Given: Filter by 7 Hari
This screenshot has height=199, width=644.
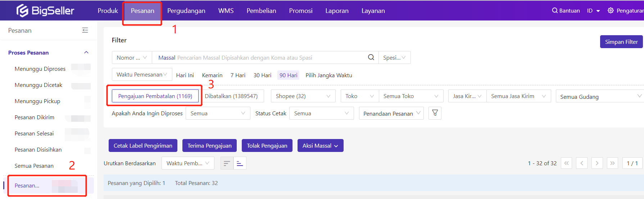Looking at the screenshot, I should (x=238, y=75).
